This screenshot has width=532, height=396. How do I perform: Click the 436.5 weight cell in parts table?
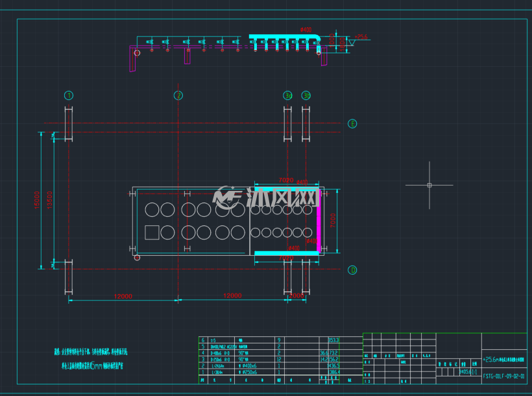pos(333,365)
